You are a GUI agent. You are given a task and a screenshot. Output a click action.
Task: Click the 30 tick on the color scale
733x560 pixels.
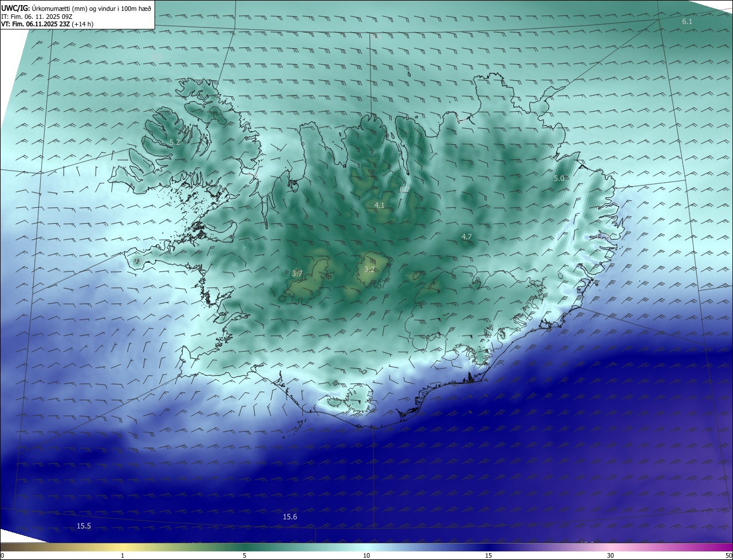[610, 555]
